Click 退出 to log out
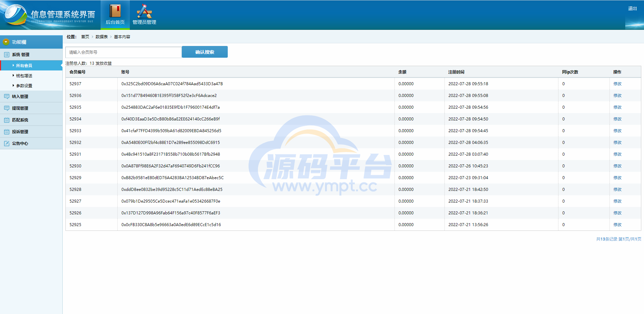Image resolution: width=644 pixels, height=314 pixels. point(632,8)
